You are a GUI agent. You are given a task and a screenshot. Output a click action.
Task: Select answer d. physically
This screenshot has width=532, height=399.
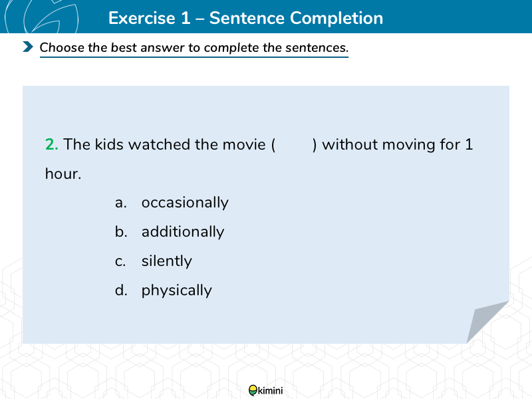(x=163, y=291)
